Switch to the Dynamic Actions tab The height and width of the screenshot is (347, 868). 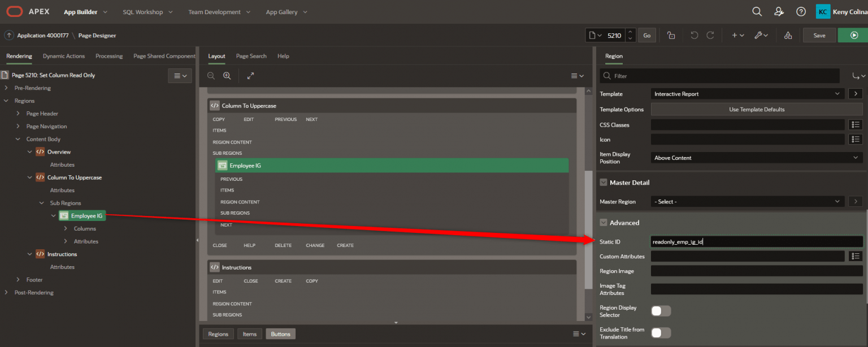pos(64,56)
